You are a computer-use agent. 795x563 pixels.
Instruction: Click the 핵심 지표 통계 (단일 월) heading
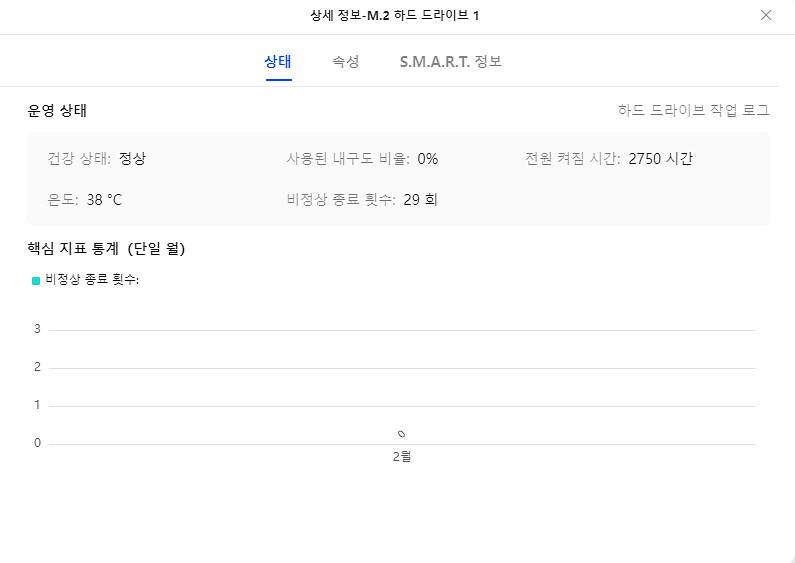(x=106, y=248)
